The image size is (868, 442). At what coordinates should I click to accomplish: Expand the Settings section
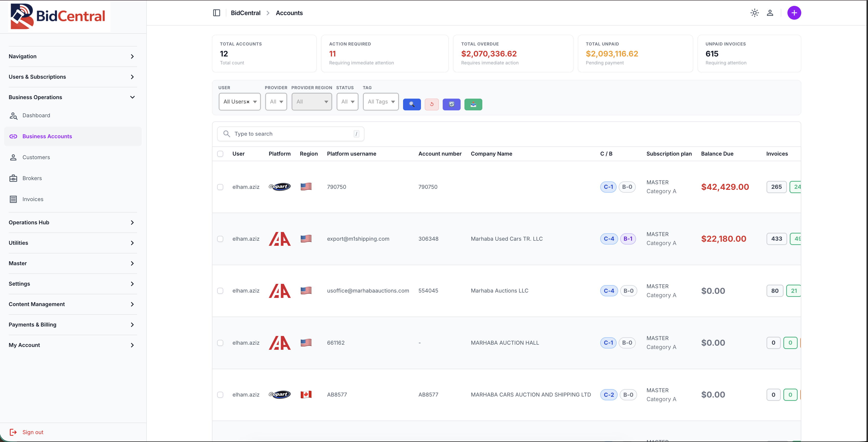click(x=73, y=284)
